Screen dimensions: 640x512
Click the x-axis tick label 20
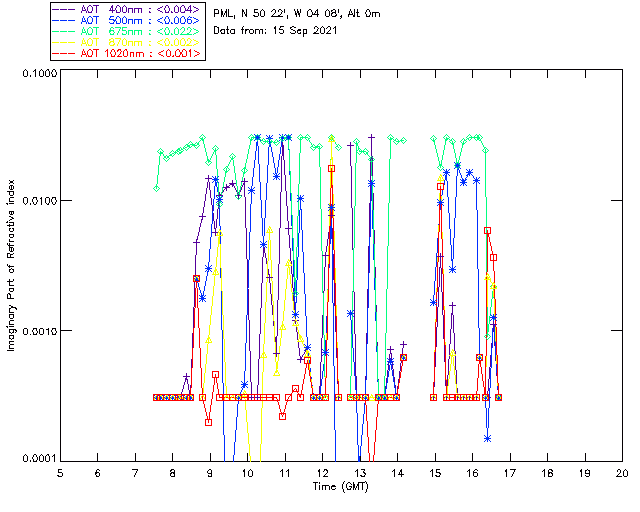(x=622, y=473)
